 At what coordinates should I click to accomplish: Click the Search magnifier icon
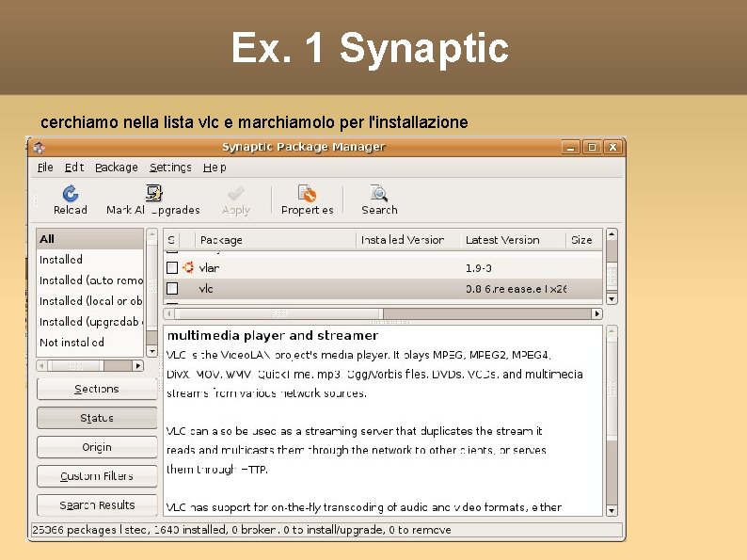tap(379, 193)
